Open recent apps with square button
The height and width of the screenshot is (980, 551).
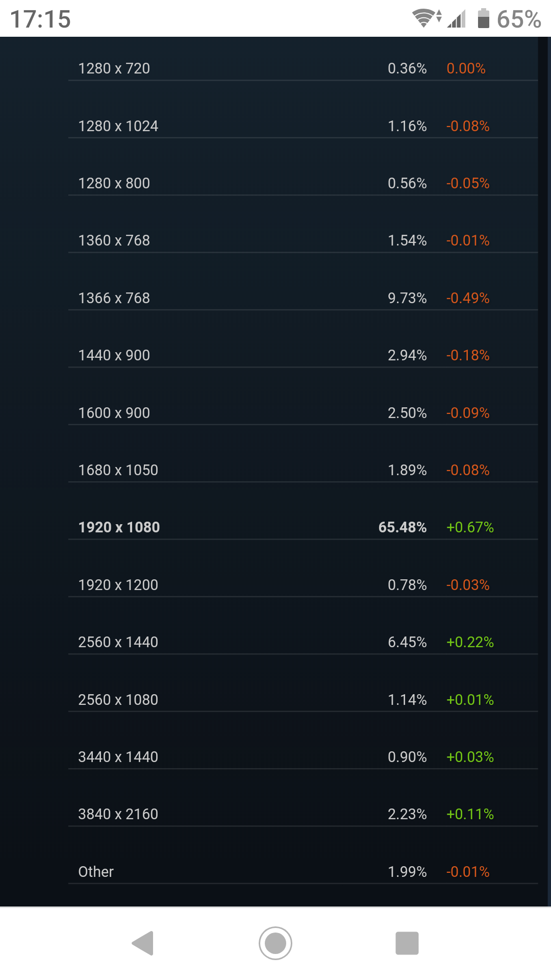point(407,943)
